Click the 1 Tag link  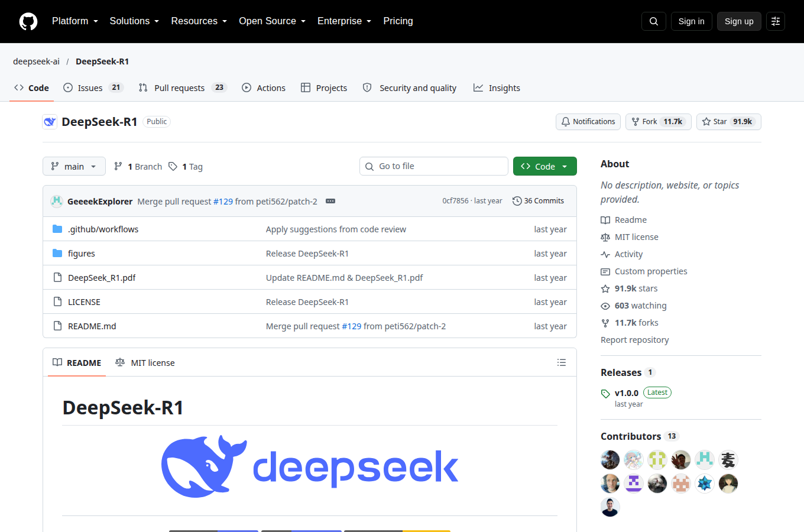point(186,167)
